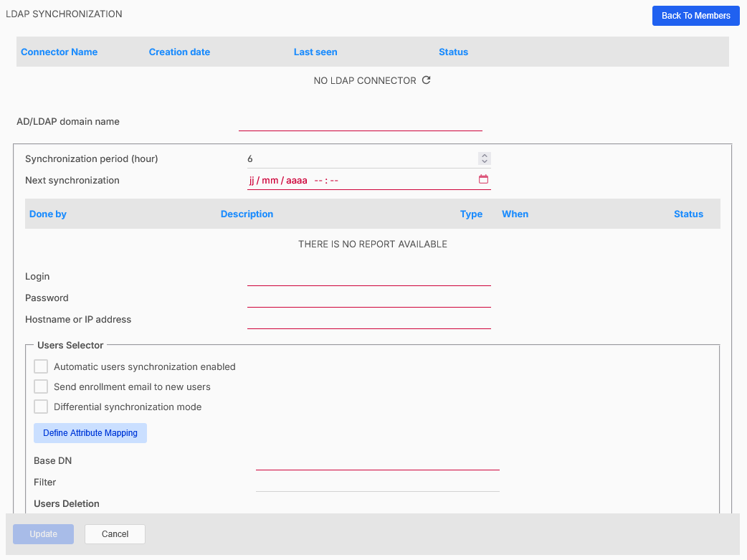The height and width of the screenshot is (560, 747).
Task: Click the refresh icon beside No LDAP Connector
Action: pyautogui.click(x=426, y=80)
